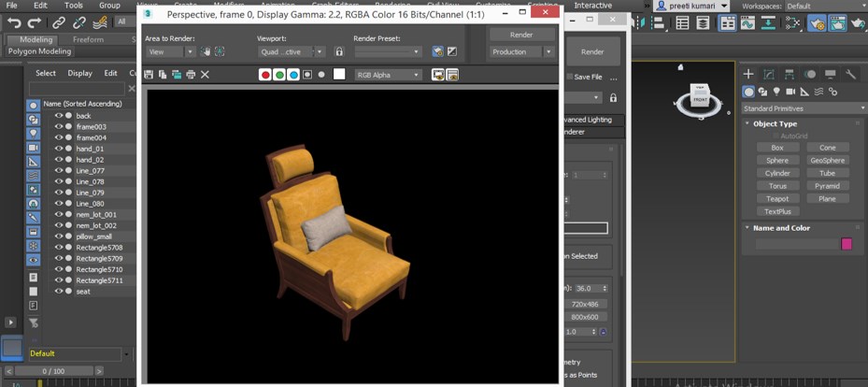Click the Undo arrow in main toolbar

[x=14, y=22]
